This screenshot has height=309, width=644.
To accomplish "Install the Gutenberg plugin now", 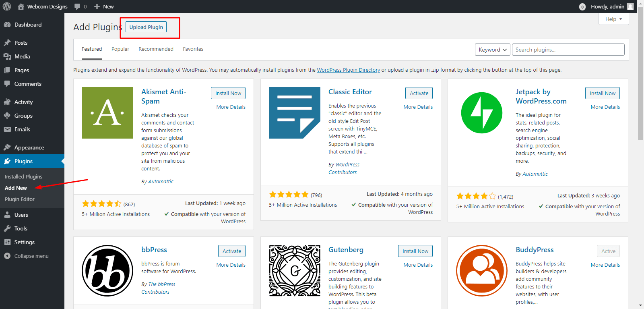I will pyautogui.click(x=415, y=251).
